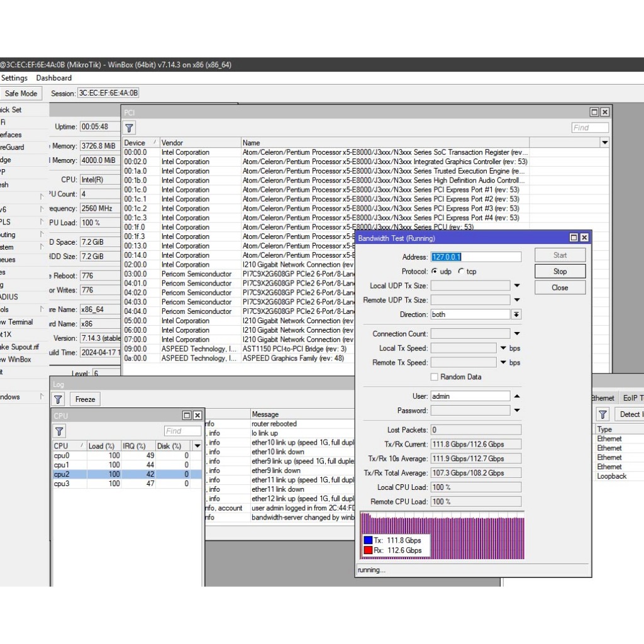The image size is (644, 644).
Task: Open the Direction dropdown
Action: (x=516, y=314)
